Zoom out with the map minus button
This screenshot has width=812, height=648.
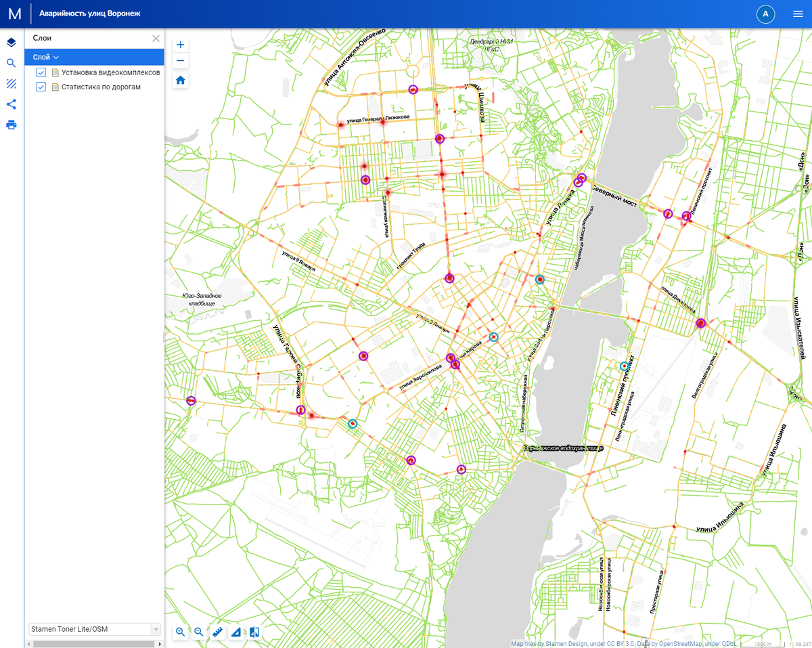click(181, 61)
